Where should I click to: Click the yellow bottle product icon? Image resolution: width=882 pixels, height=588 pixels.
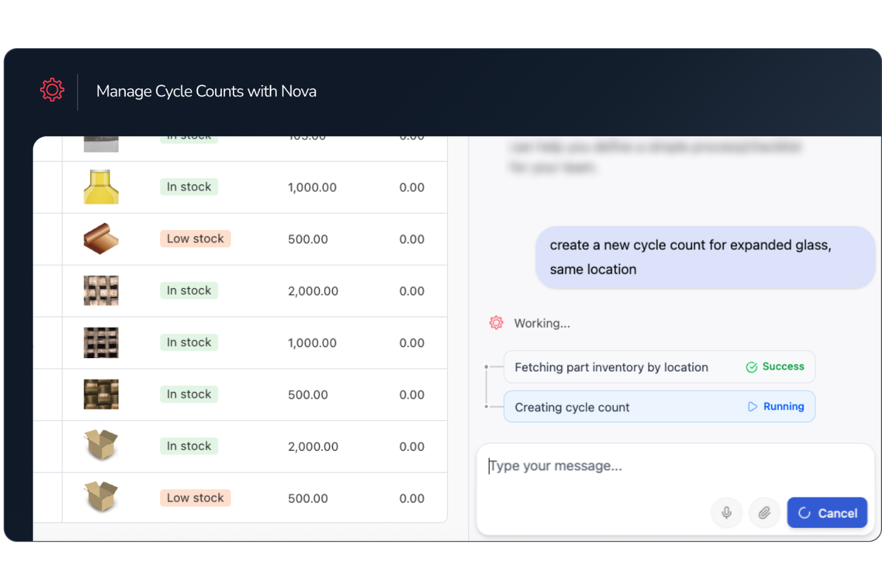(101, 186)
